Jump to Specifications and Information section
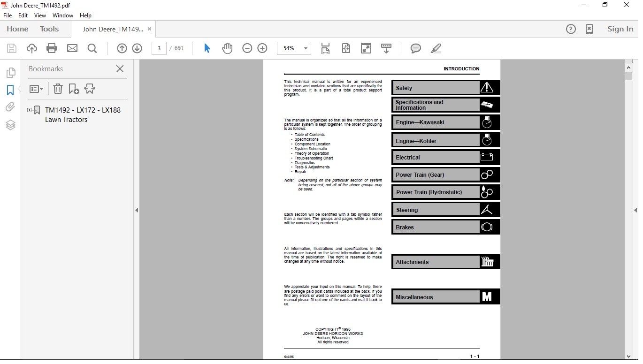643x364 pixels. (445, 105)
